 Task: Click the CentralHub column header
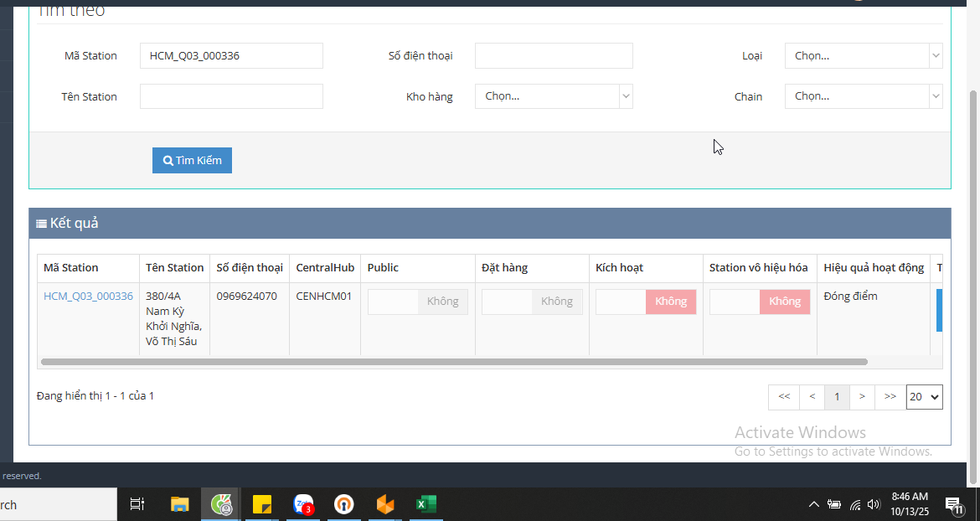tap(325, 267)
